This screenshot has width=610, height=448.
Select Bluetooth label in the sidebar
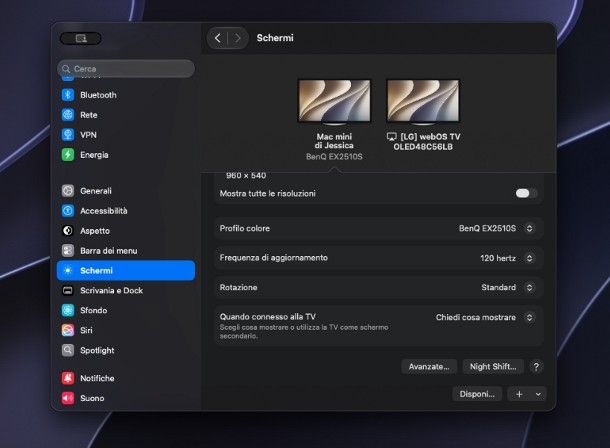click(x=98, y=95)
